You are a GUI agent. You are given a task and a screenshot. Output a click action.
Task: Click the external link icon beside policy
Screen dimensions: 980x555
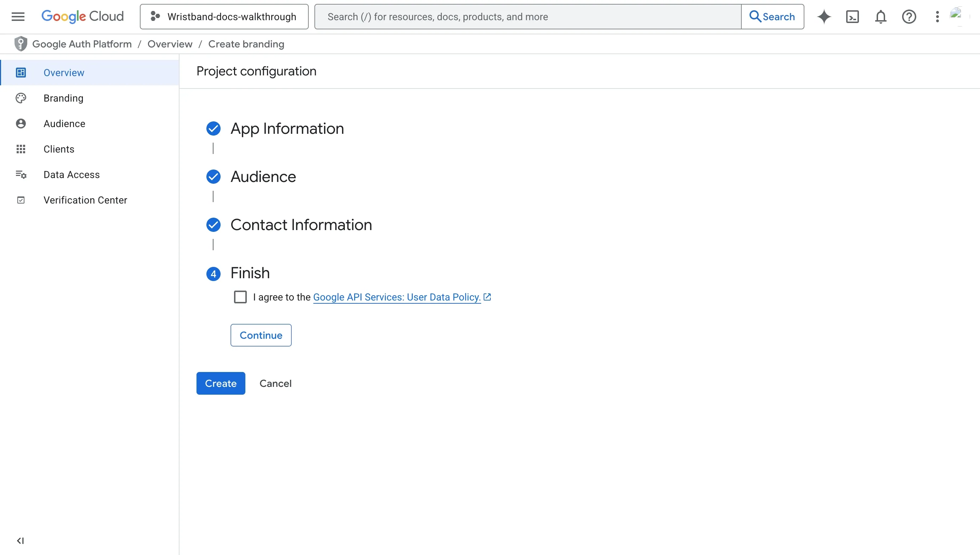(487, 297)
